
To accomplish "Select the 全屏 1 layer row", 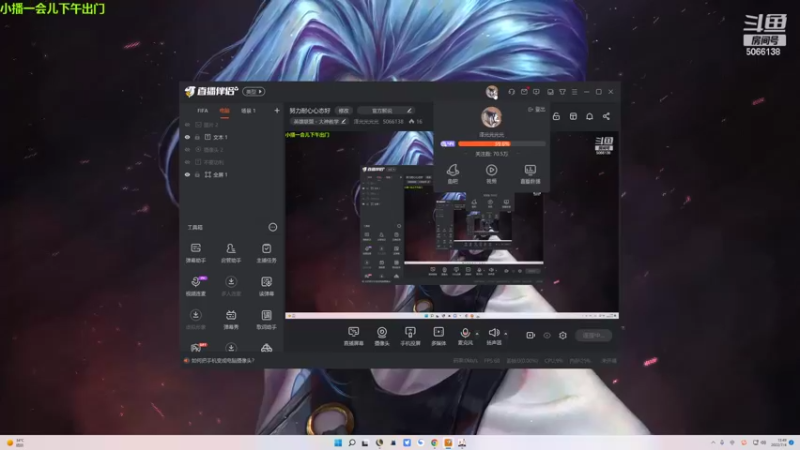I will [232, 174].
